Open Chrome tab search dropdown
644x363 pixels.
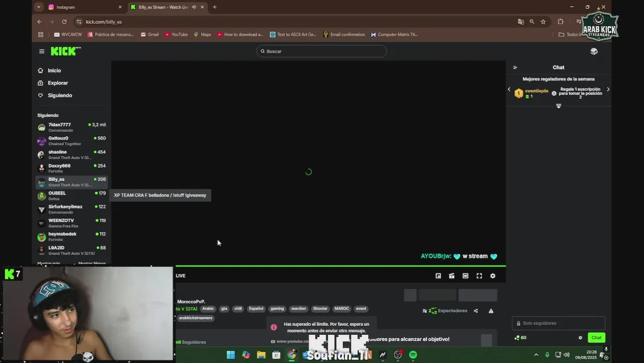39,7
